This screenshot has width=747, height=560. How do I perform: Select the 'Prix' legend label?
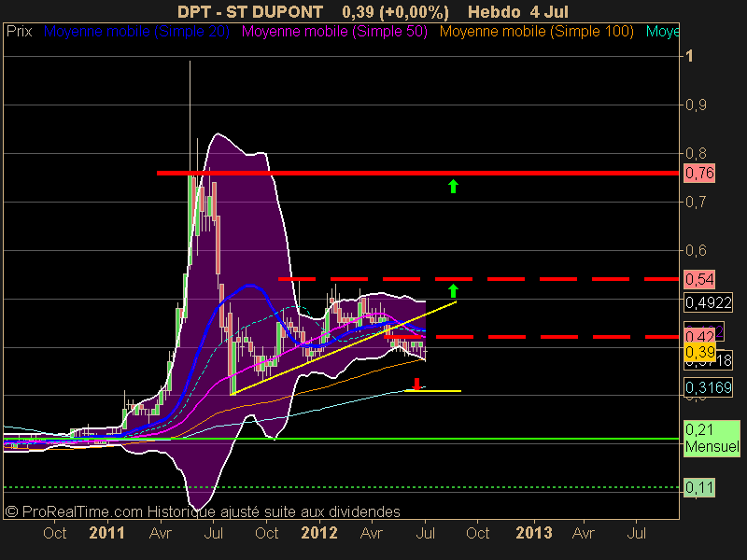19,32
